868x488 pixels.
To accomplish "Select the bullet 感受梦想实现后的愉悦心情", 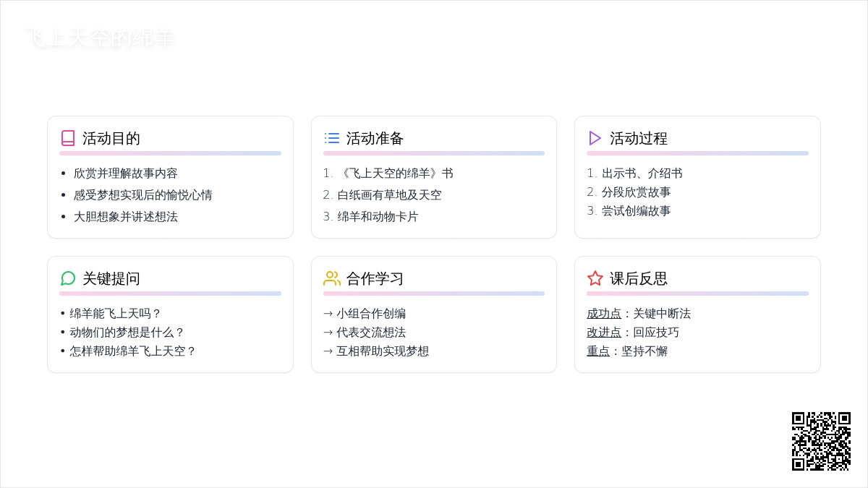I will coord(143,195).
